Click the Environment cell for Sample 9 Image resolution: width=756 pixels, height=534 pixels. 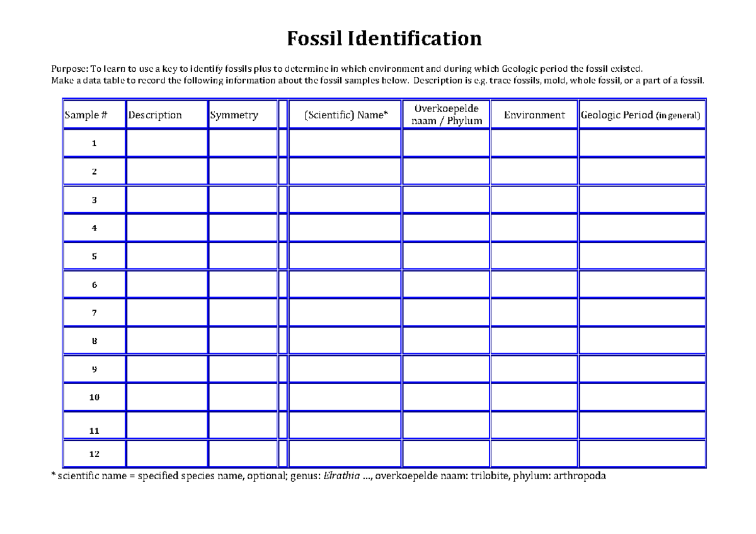click(x=534, y=369)
